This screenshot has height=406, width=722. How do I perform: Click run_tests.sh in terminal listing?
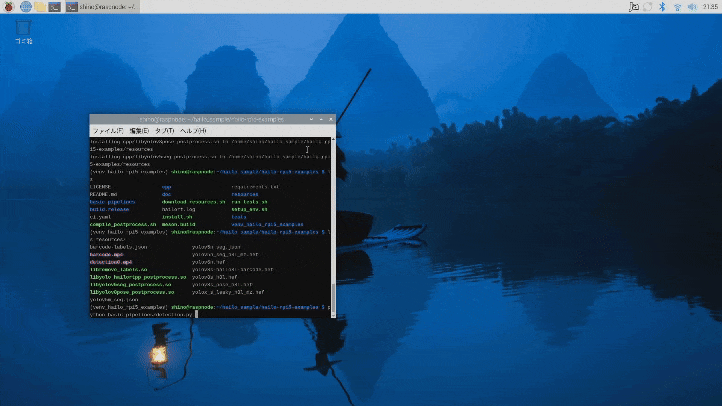pos(249,202)
